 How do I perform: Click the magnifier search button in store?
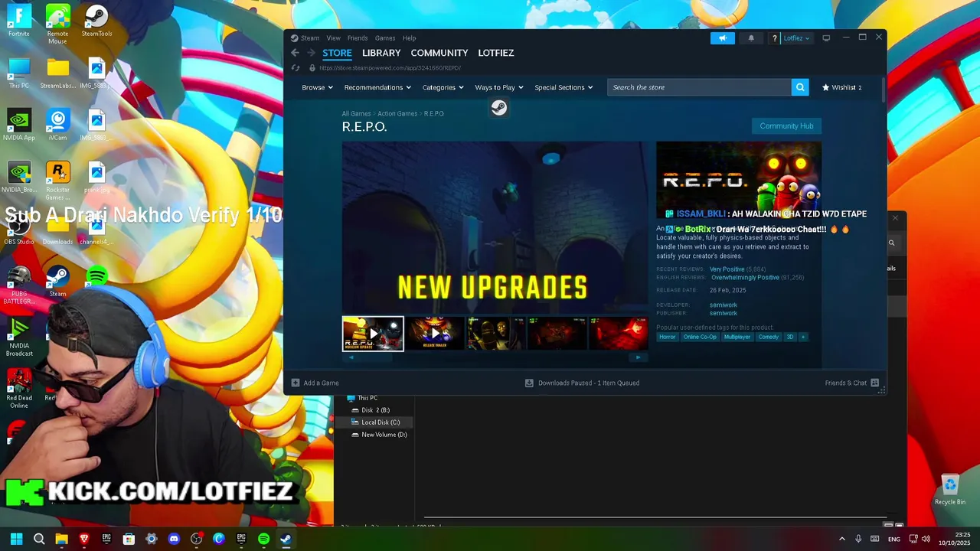[800, 87]
